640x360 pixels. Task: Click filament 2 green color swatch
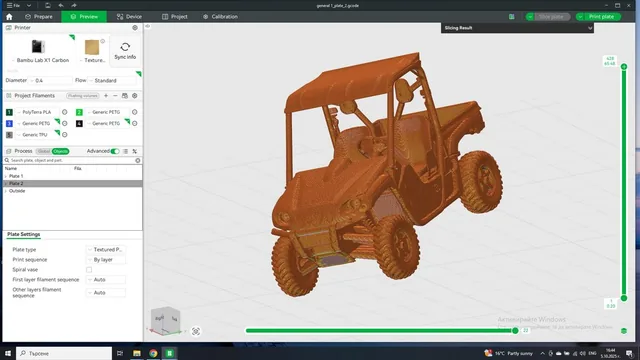(79, 112)
